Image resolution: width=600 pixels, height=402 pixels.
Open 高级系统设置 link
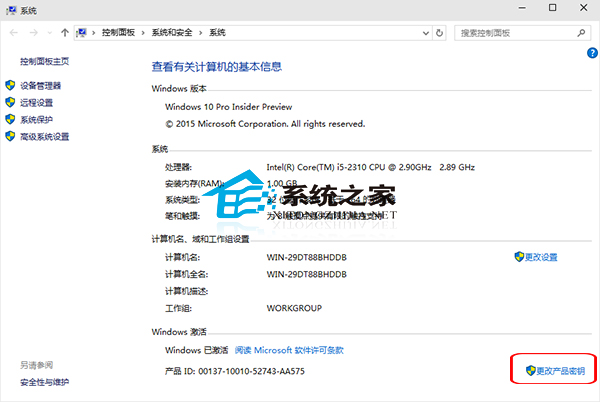(x=44, y=137)
